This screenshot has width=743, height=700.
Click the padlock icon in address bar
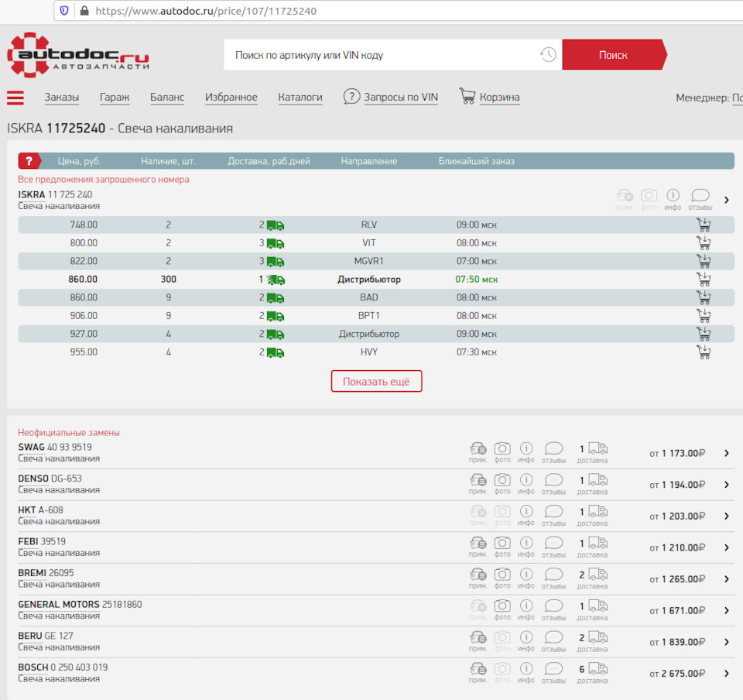[x=84, y=10]
